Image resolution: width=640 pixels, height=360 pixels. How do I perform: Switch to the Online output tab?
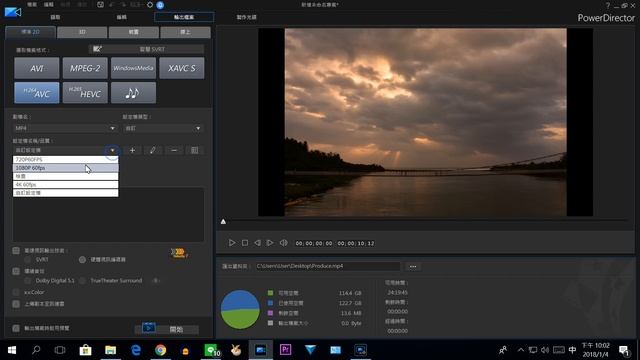185,32
